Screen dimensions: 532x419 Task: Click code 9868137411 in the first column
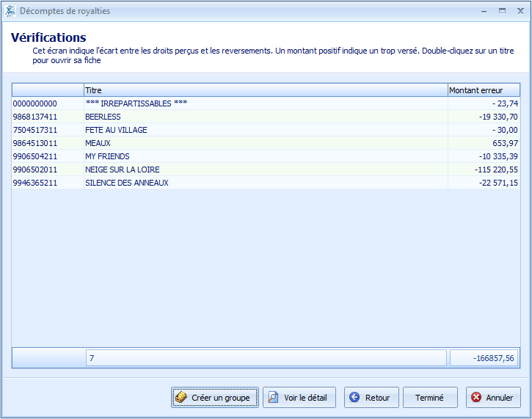point(35,117)
